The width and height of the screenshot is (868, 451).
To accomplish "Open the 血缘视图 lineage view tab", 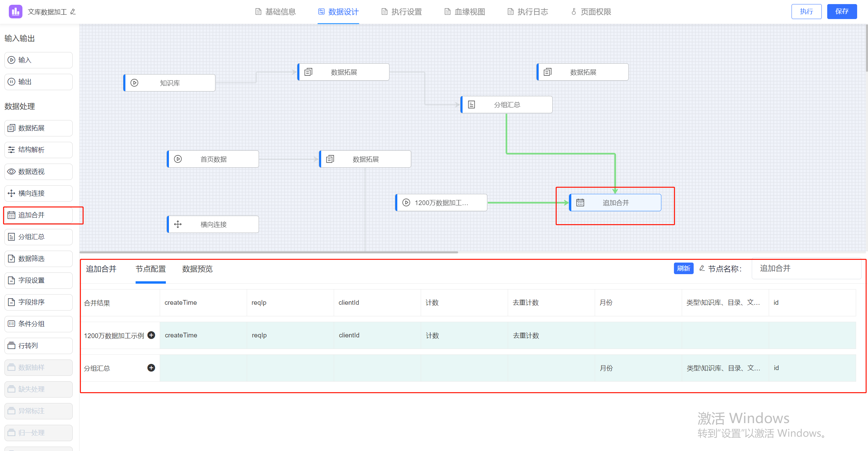I will click(463, 11).
